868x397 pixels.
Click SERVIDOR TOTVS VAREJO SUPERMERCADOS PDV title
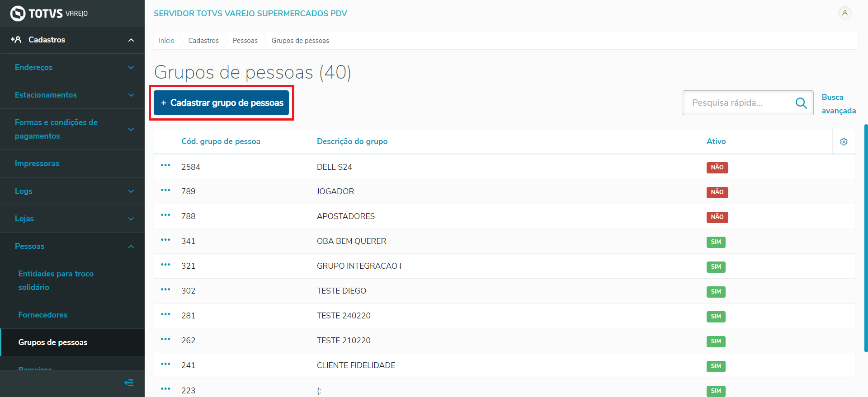(250, 14)
